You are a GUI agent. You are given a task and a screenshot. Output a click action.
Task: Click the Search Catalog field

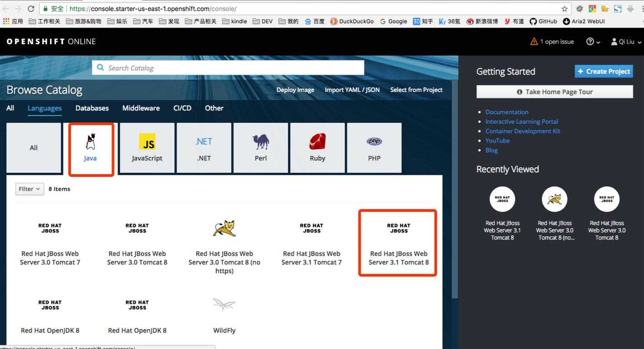click(x=228, y=68)
